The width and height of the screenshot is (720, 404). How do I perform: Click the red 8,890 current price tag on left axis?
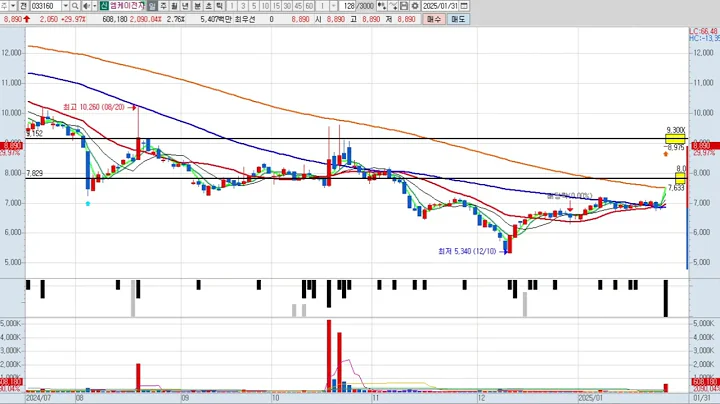(11, 146)
